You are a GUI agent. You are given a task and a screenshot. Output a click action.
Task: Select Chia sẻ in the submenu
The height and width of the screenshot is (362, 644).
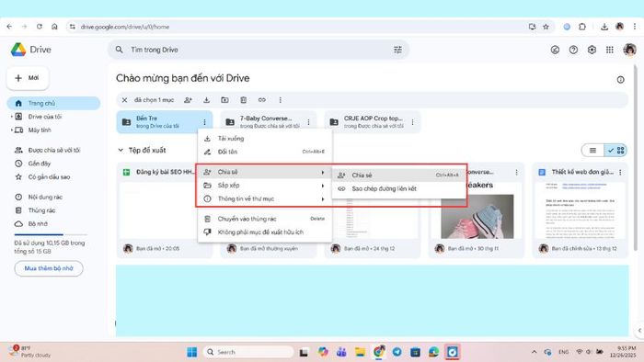pyautogui.click(x=398, y=175)
